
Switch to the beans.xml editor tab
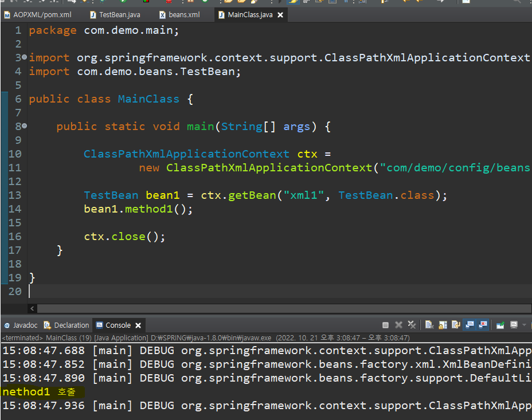180,15
